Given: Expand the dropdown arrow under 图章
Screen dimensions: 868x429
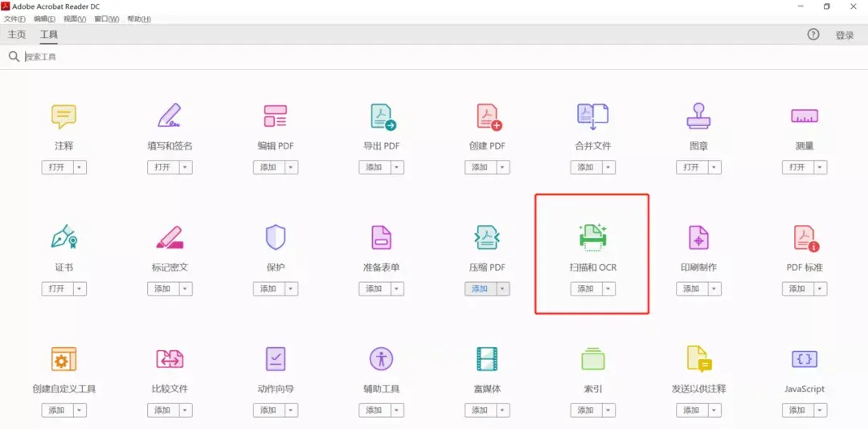Looking at the screenshot, I should tap(714, 167).
